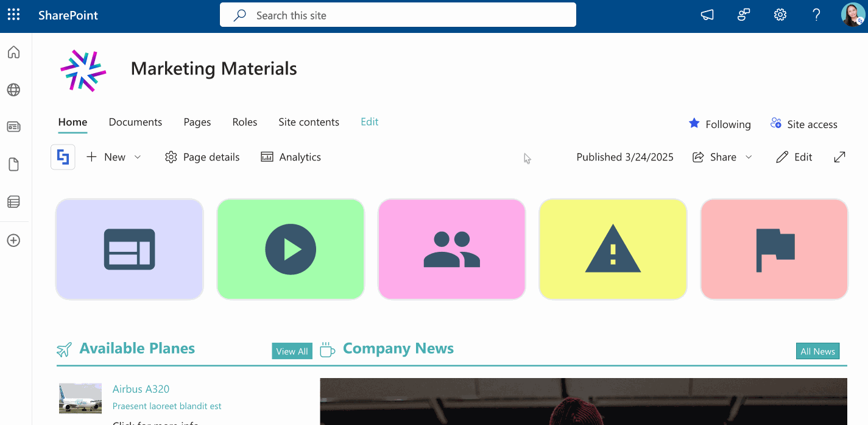Open the Company News featured image
Screen dimensions: 868x425
pyautogui.click(x=584, y=401)
